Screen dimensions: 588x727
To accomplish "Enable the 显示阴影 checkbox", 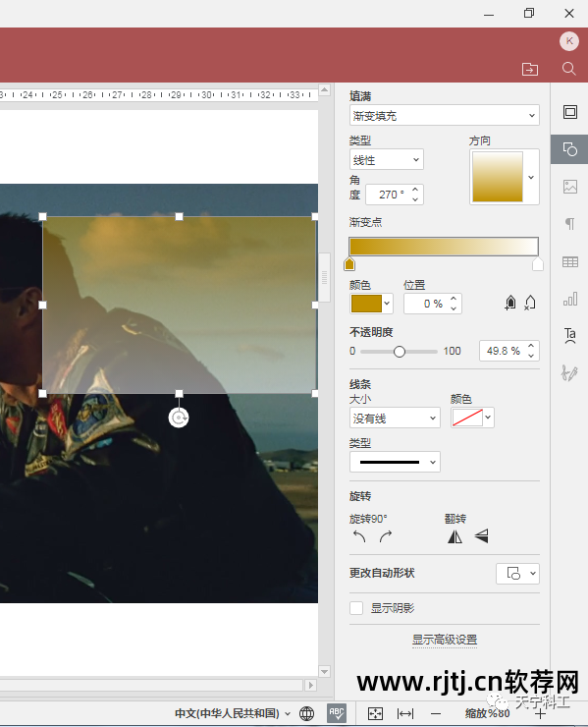I will tap(356, 608).
